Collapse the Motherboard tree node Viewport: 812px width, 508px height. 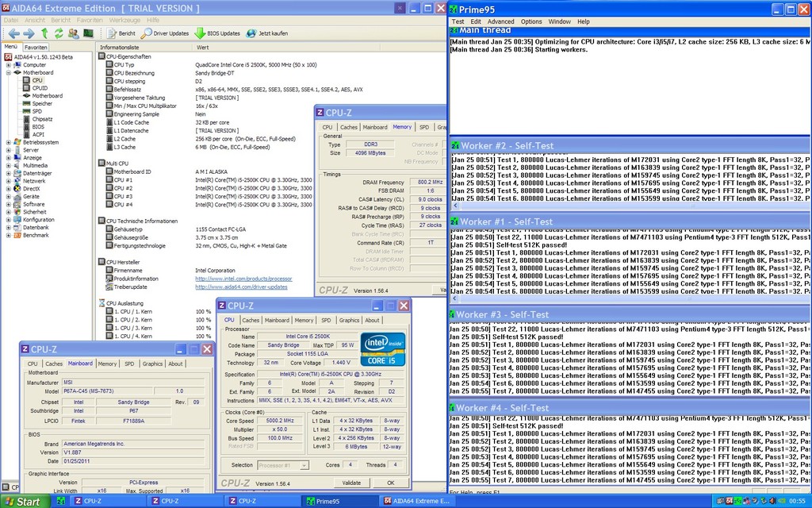pos(8,72)
